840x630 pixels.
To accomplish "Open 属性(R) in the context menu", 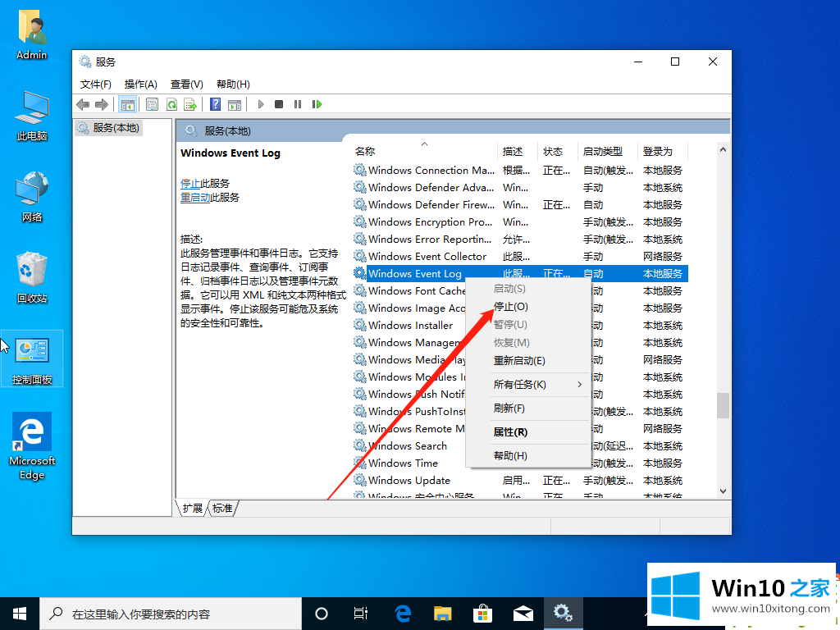I will [x=510, y=431].
